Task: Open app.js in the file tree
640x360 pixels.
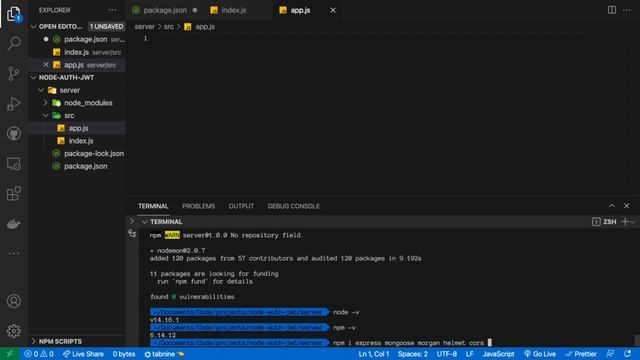Action: point(77,128)
